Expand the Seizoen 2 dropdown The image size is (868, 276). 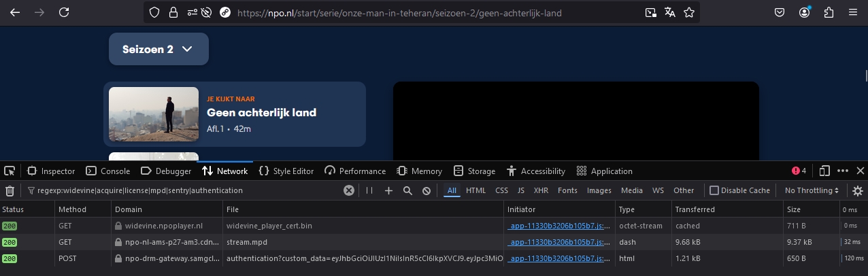[x=158, y=49]
